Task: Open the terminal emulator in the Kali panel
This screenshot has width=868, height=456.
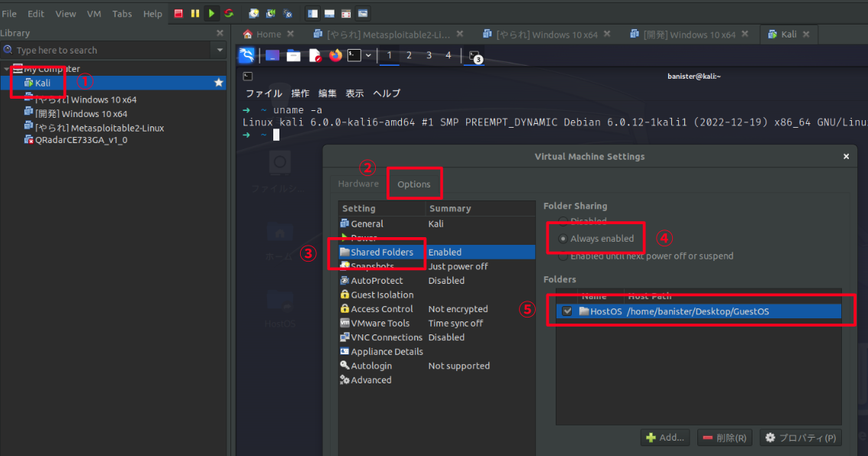Action: (354, 55)
